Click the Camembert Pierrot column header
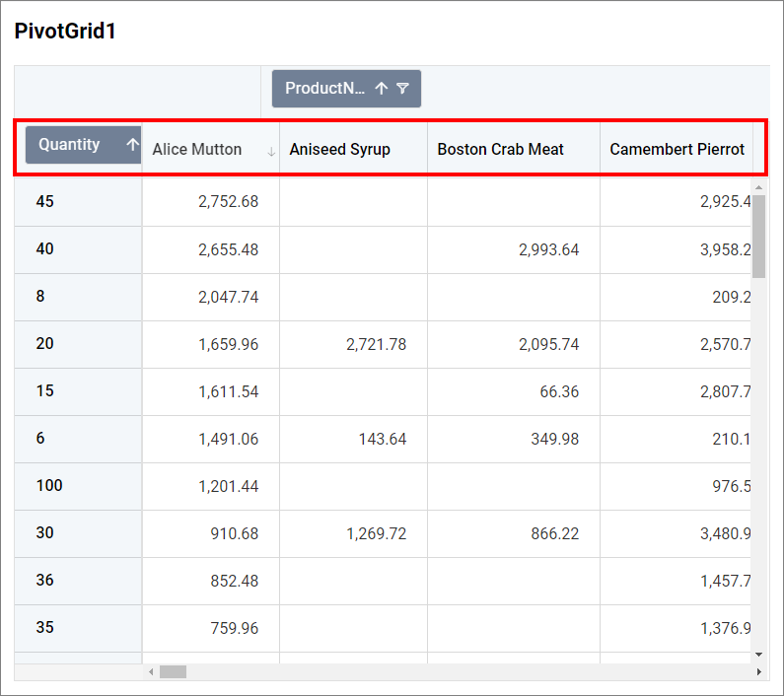Screen dimensions: 784x696 (x=677, y=150)
